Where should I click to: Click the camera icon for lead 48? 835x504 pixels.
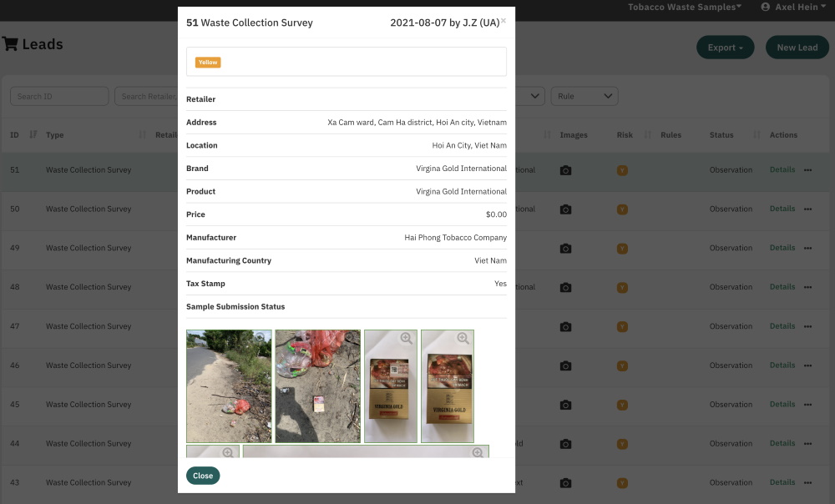pyautogui.click(x=565, y=287)
